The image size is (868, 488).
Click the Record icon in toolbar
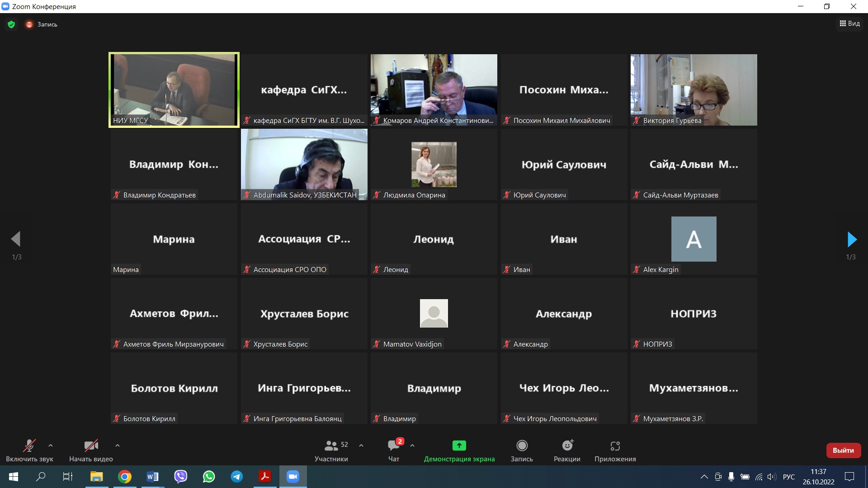coord(522,446)
